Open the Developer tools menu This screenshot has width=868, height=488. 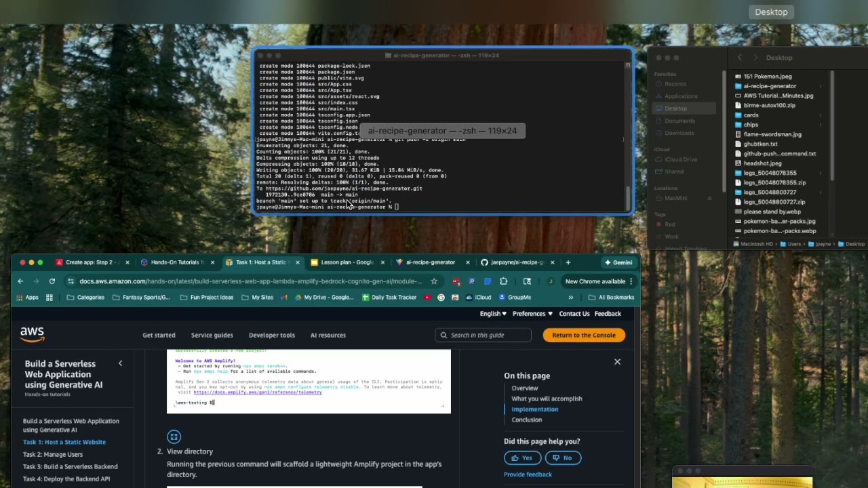click(x=272, y=335)
